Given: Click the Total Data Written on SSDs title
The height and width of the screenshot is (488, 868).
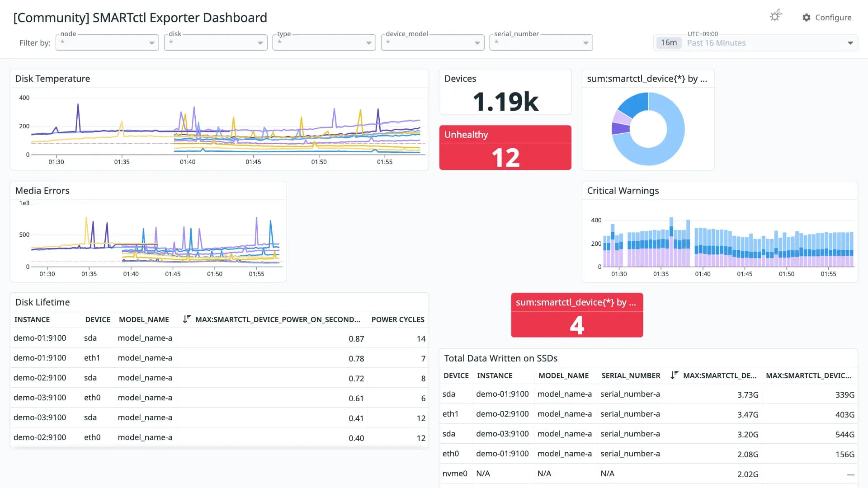Looking at the screenshot, I should click(x=500, y=358).
